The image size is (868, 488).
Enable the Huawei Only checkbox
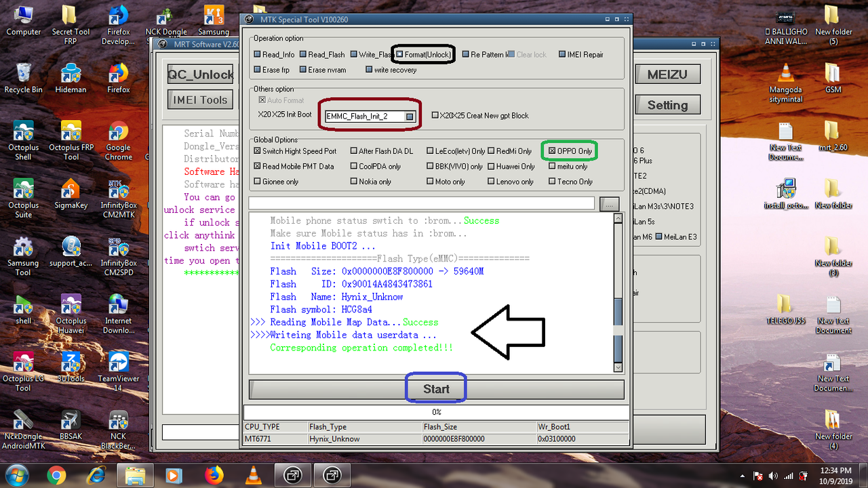click(492, 166)
